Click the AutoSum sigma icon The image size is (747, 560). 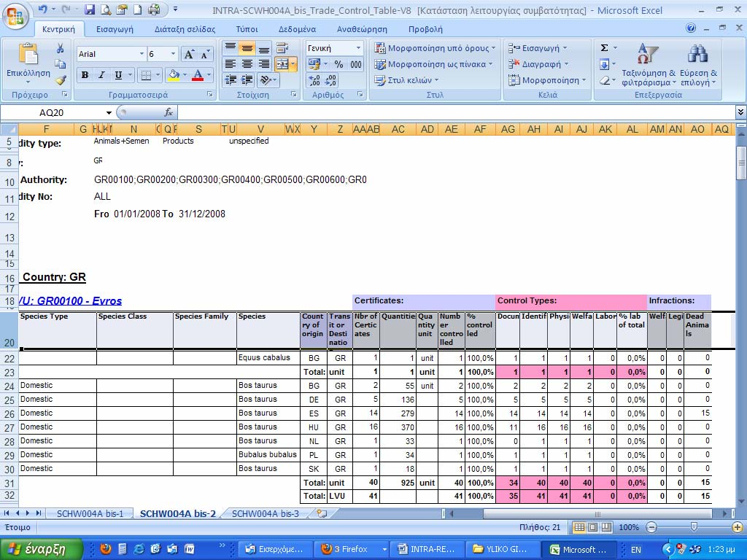[604, 48]
